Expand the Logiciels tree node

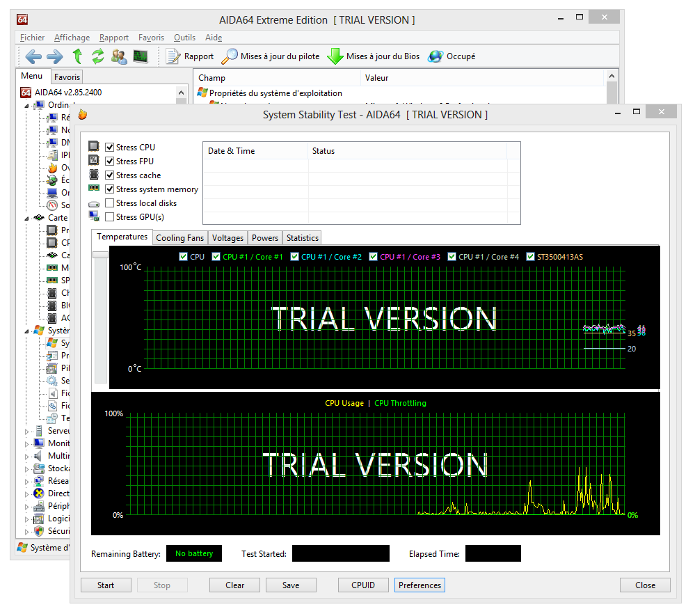26,519
